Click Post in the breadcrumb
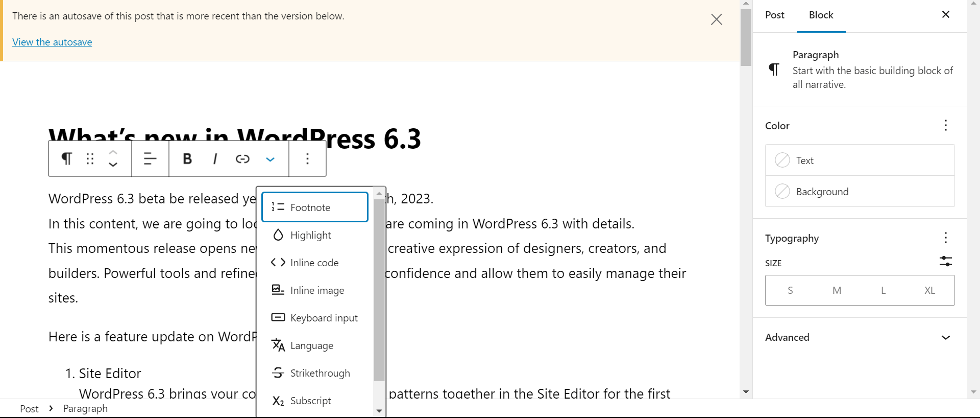The height and width of the screenshot is (418, 980). [29, 409]
